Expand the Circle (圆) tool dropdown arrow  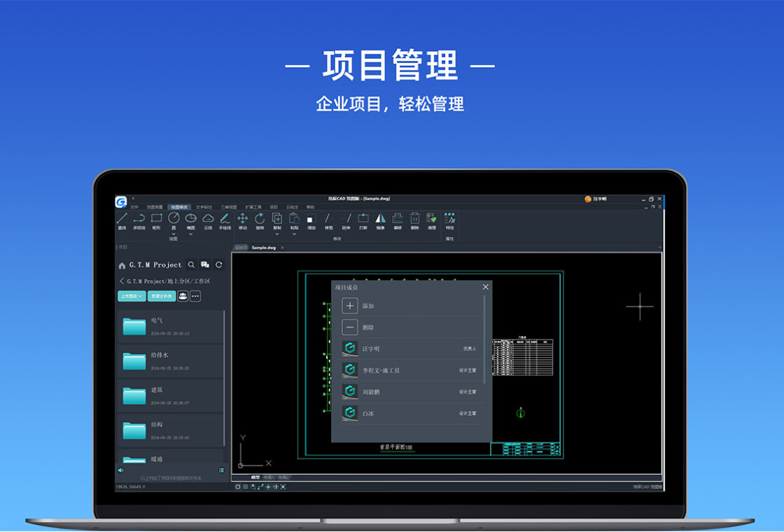click(x=174, y=234)
